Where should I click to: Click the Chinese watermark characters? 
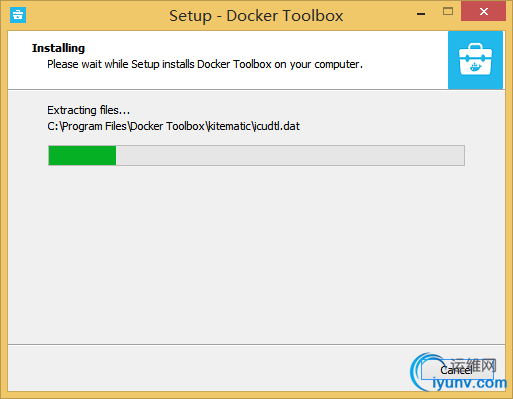coord(473,366)
